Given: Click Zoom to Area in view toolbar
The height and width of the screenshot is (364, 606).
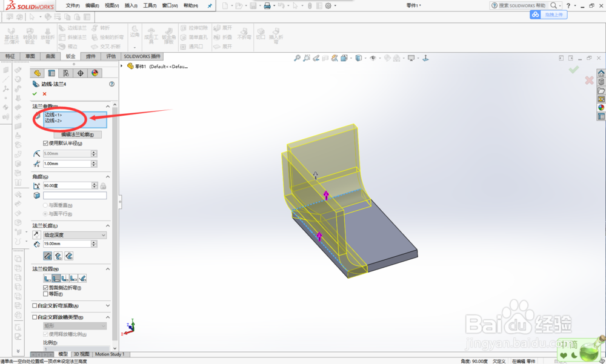Looking at the screenshot, I should point(307,58).
